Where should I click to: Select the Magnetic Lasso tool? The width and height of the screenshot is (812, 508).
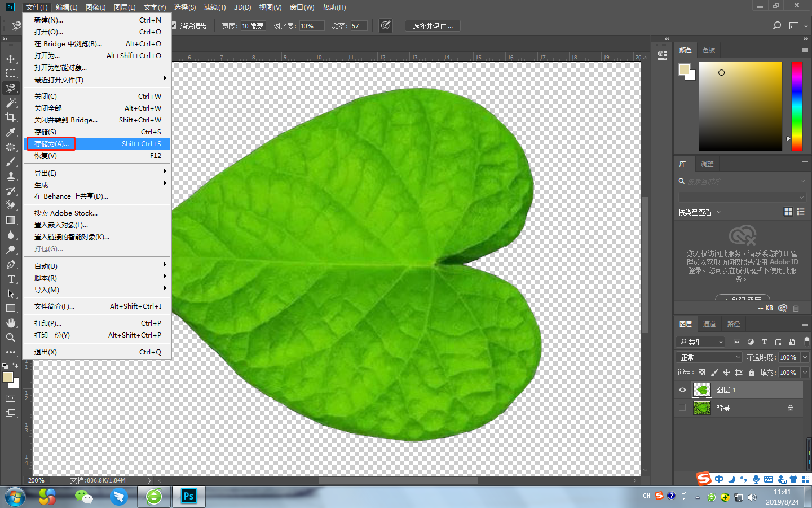[x=11, y=88]
